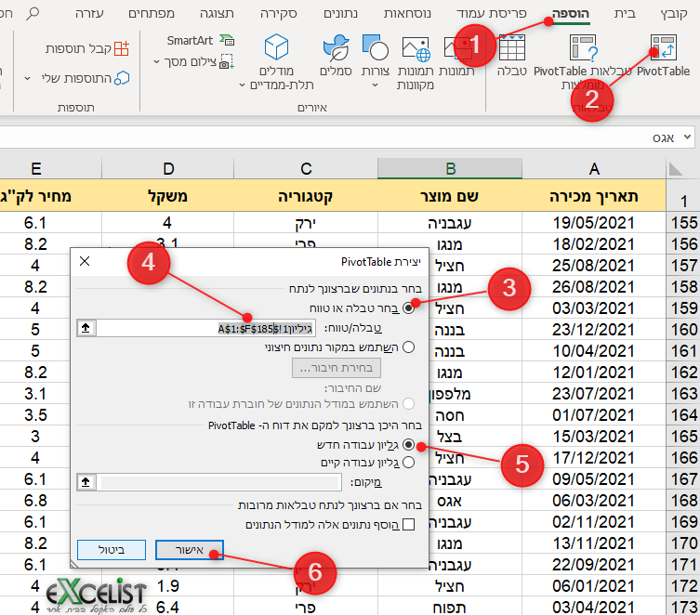Select column B header
Viewport: 700px width, 615px height.
pyautogui.click(x=450, y=168)
